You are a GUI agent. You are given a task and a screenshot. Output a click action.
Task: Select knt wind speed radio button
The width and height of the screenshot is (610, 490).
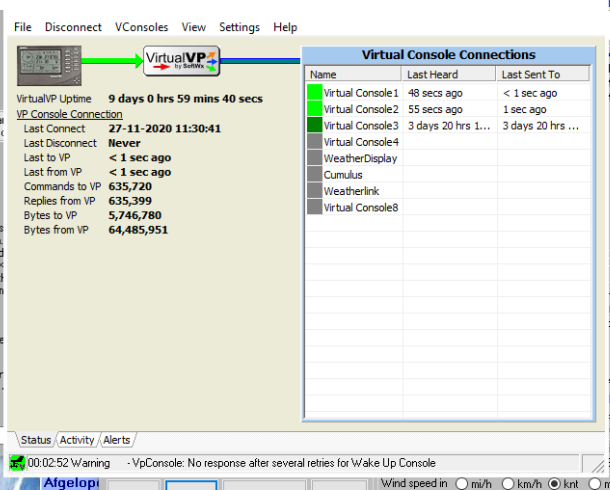pyautogui.click(x=554, y=484)
